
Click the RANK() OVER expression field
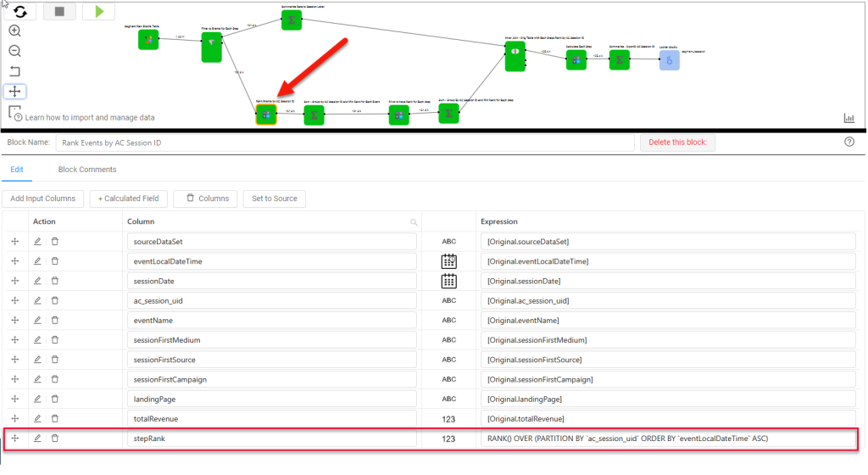[x=668, y=439]
